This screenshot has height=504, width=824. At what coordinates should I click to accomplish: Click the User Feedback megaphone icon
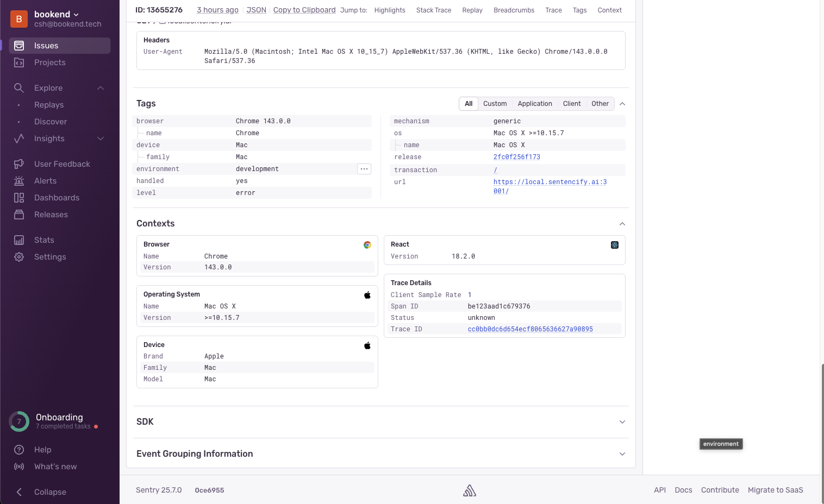[x=19, y=164]
